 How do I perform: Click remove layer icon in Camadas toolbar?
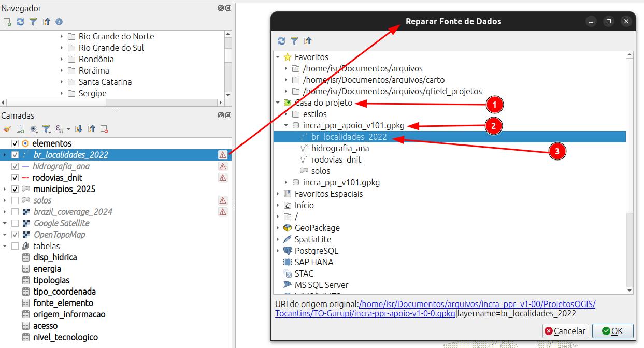104,129
